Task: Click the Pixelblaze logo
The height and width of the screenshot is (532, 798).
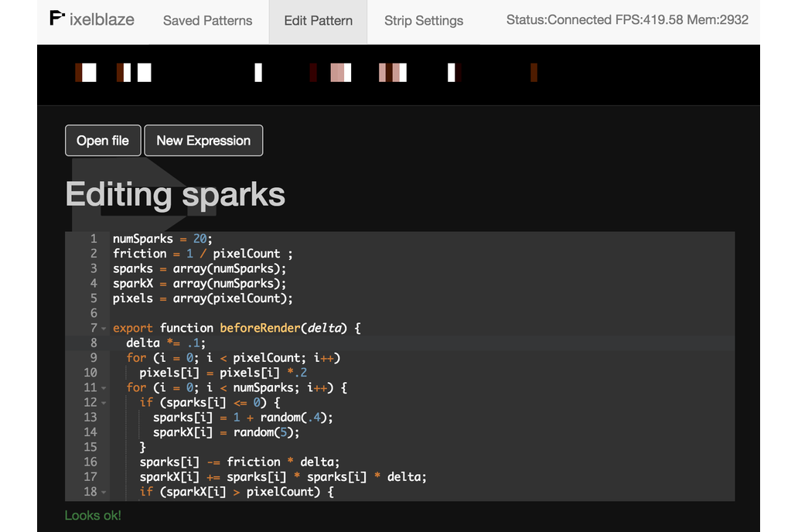Action: tap(91, 19)
